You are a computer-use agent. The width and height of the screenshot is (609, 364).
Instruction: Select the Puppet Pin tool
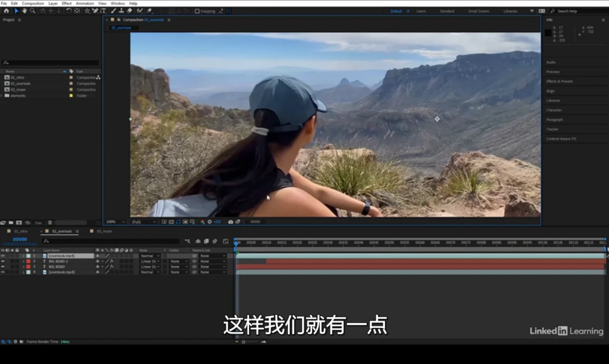[149, 11]
